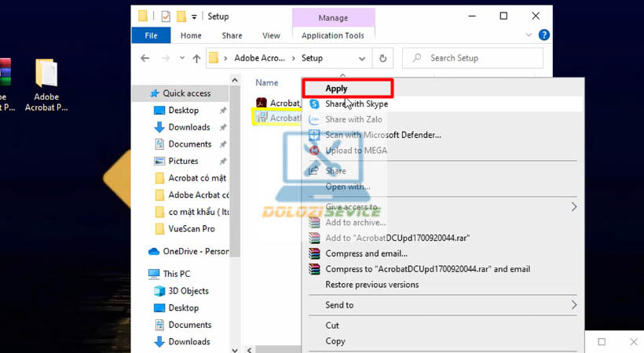
Task: Click the New folder quick-access icon
Action: tap(181, 16)
